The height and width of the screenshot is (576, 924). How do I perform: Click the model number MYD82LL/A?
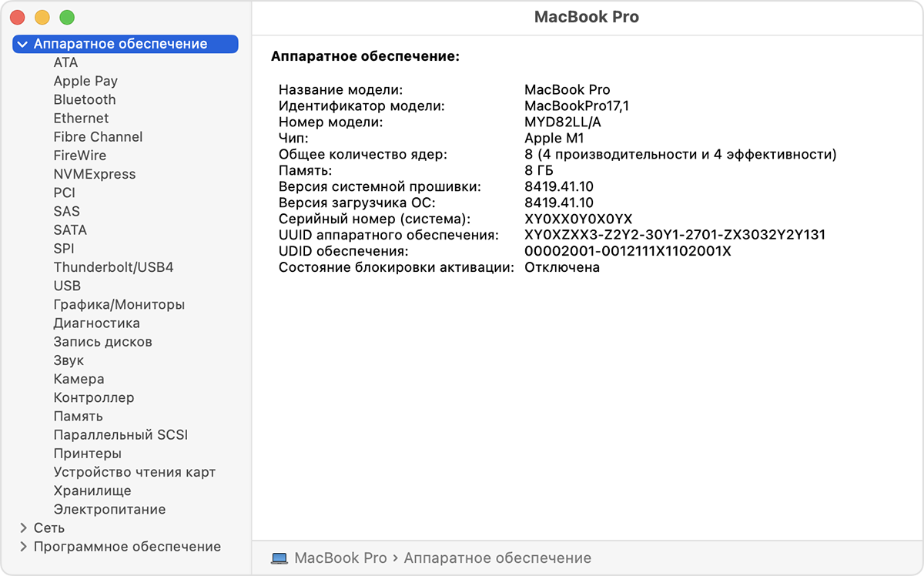click(563, 122)
